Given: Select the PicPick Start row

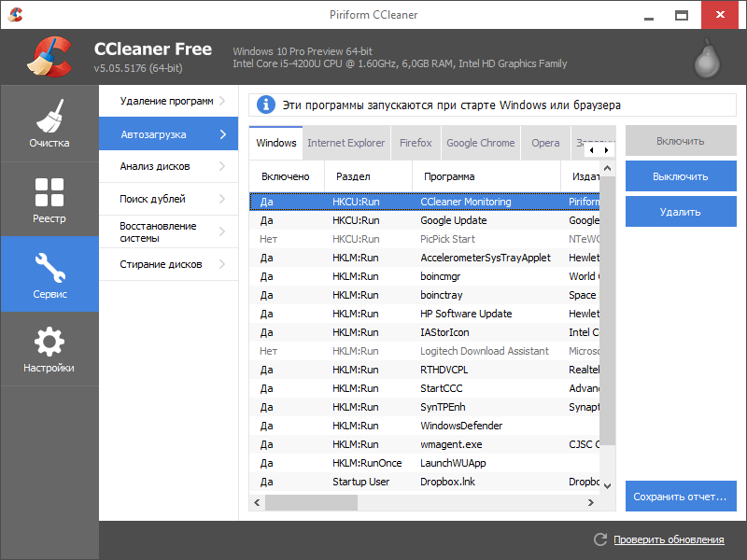Looking at the screenshot, I should (425, 239).
